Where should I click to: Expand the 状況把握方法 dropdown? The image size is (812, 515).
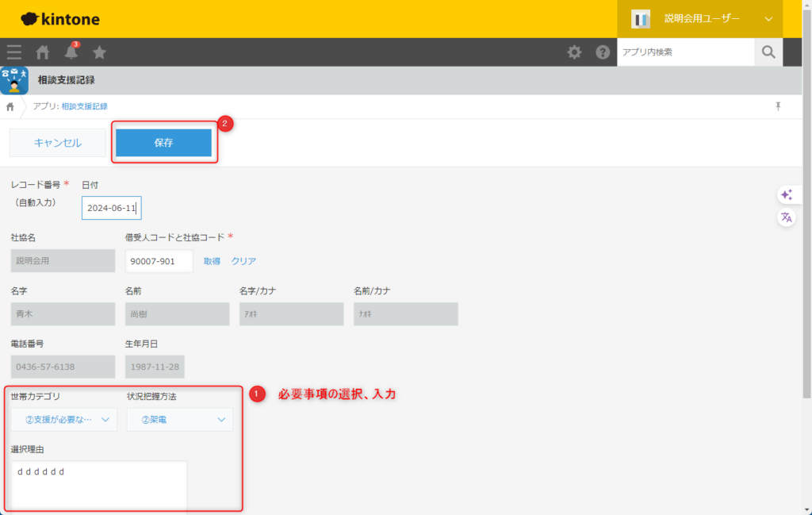coord(180,420)
